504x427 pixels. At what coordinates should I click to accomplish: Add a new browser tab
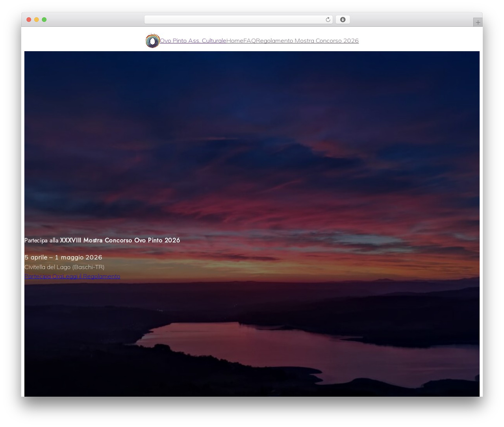[478, 22]
